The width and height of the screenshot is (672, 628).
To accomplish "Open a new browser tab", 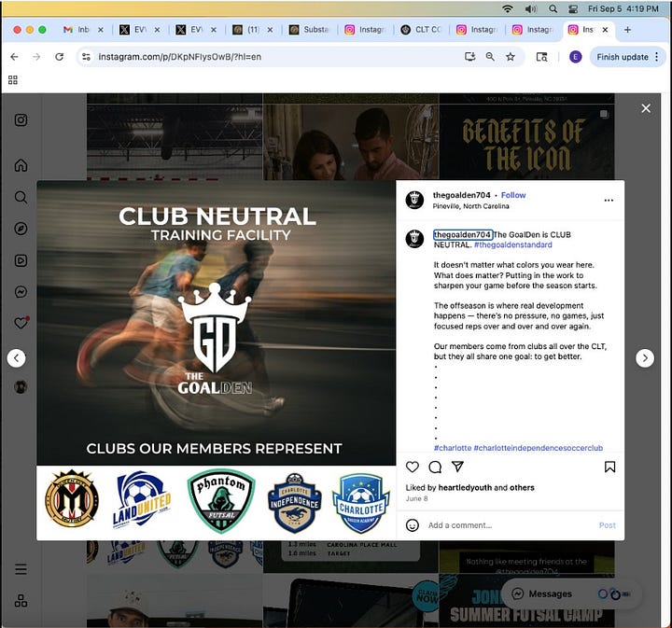I will pos(627,30).
